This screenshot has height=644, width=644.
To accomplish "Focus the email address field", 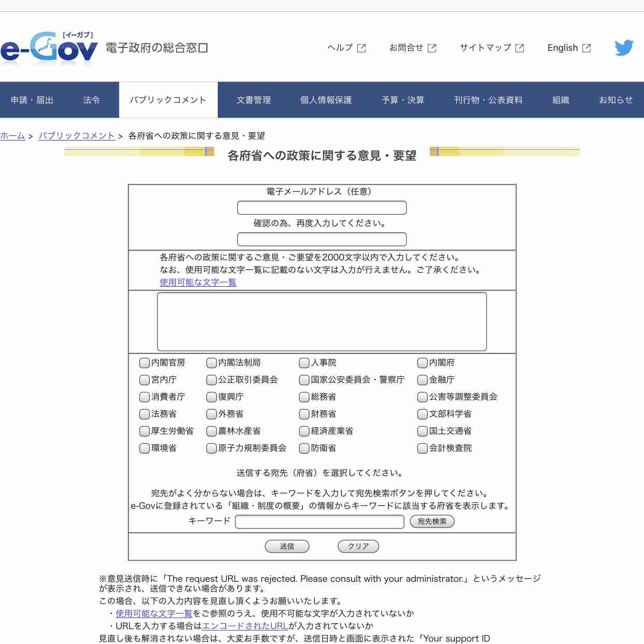I will coord(322,208).
